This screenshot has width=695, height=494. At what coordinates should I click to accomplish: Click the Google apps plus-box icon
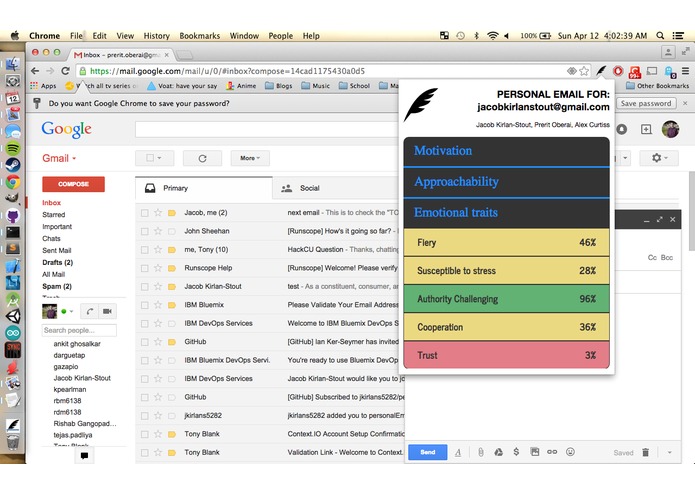pyautogui.click(x=646, y=129)
